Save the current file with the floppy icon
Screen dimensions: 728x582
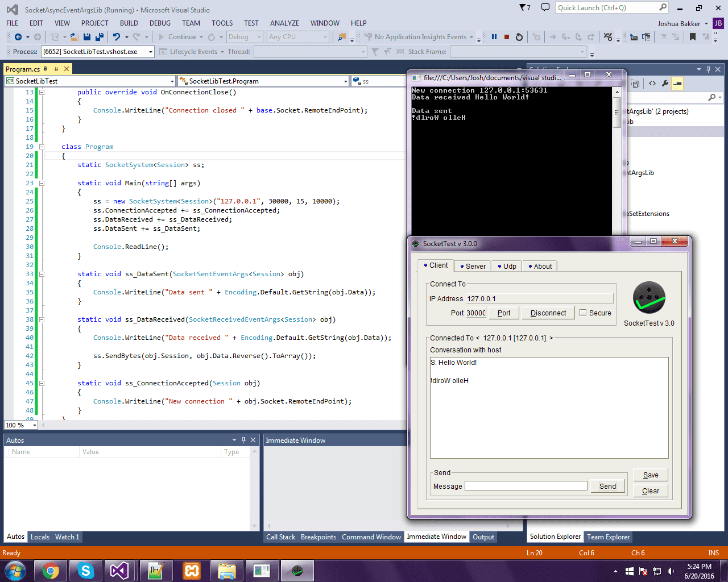[87, 37]
